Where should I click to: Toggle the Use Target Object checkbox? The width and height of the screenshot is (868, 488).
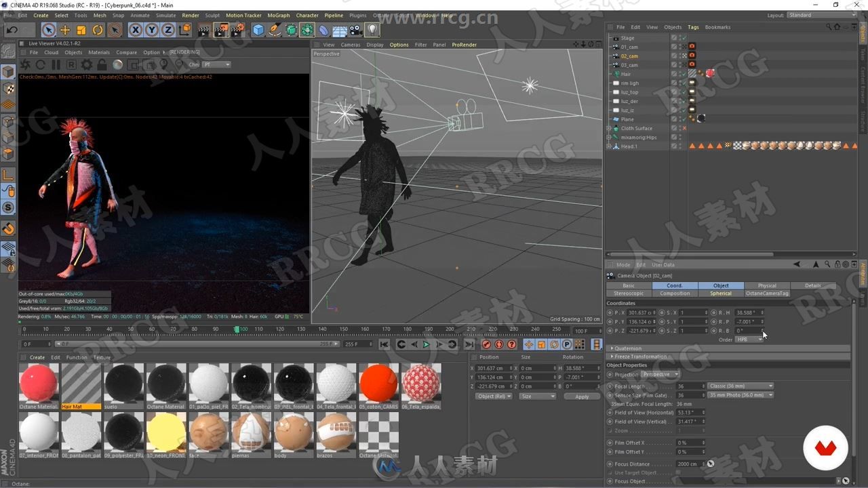679,472
